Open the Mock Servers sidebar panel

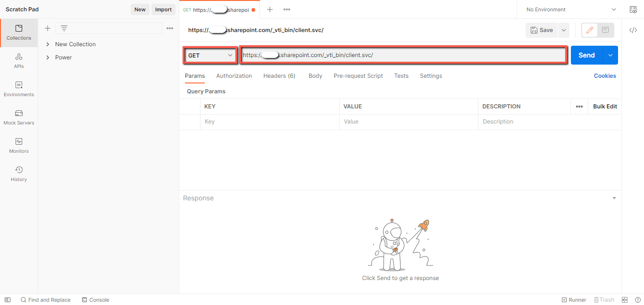(x=19, y=117)
